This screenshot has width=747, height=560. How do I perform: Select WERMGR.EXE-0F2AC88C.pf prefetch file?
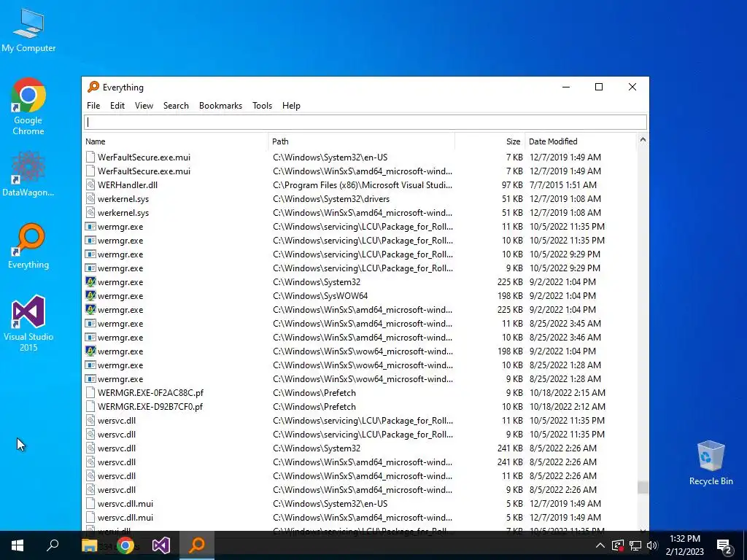click(x=360, y=393)
